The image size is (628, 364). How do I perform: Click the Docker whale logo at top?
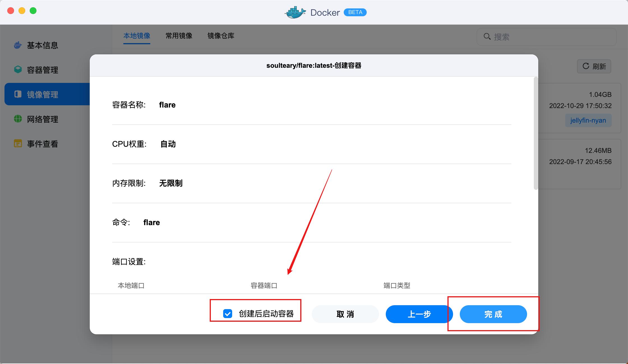coord(294,12)
